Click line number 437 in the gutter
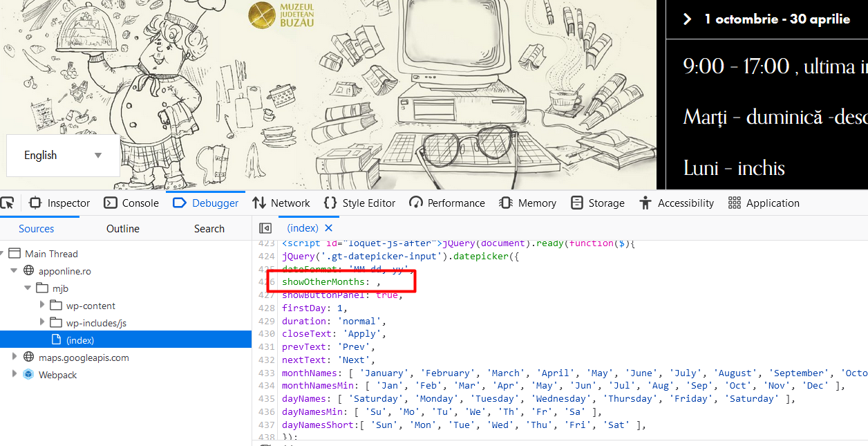868x446 pixels. point(267,425)
